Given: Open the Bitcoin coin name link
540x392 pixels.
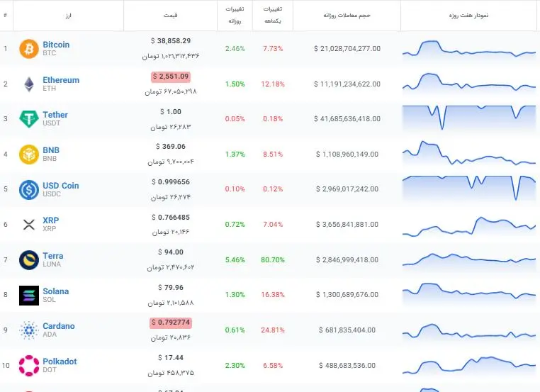Looking at the screenshot, I should tap(56, 45).
